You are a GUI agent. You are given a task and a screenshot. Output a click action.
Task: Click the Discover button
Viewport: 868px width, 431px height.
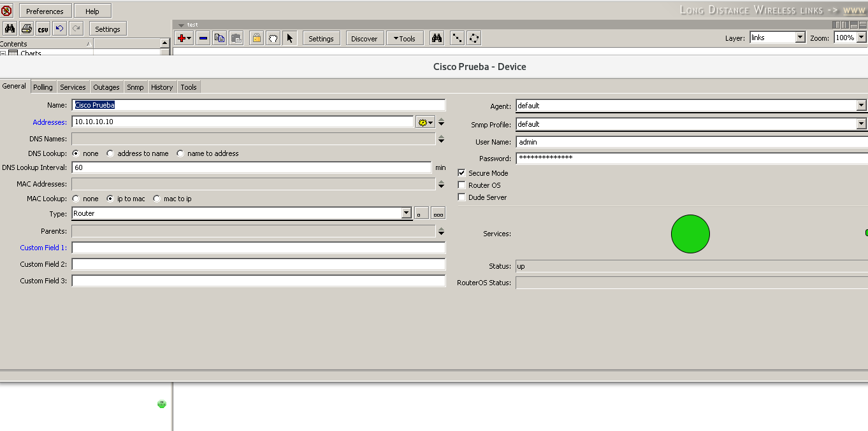365,38
